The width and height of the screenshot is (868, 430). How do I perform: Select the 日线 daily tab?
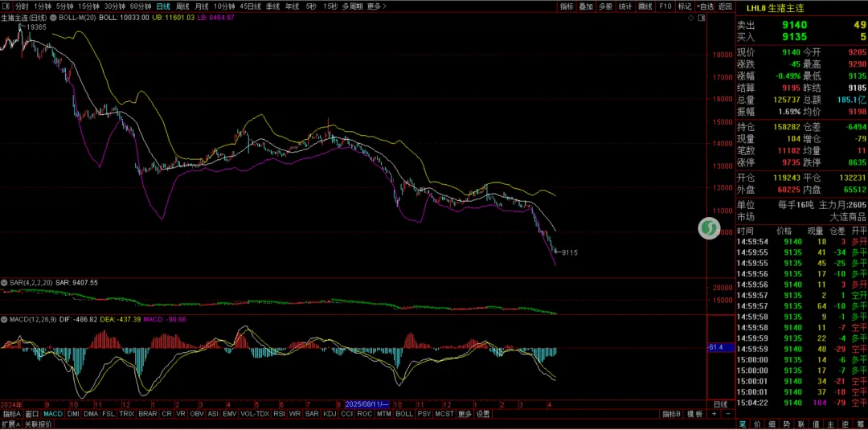(x=163, y=6)
